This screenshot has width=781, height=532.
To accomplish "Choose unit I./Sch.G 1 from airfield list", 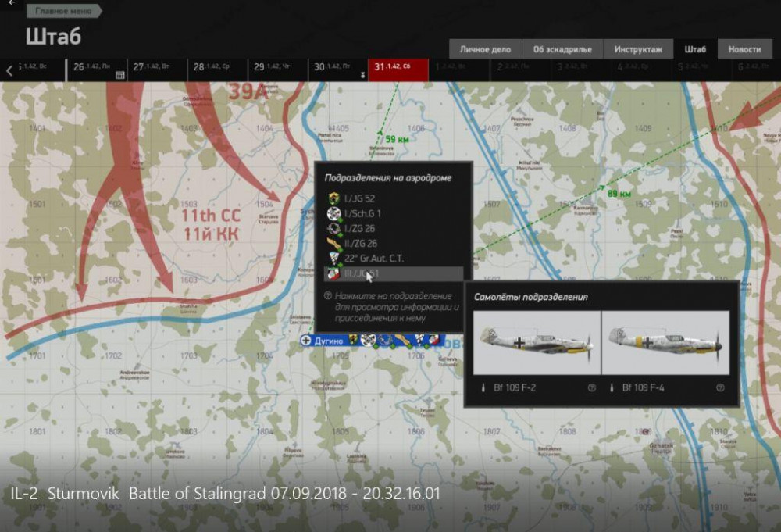I will 394,213.
